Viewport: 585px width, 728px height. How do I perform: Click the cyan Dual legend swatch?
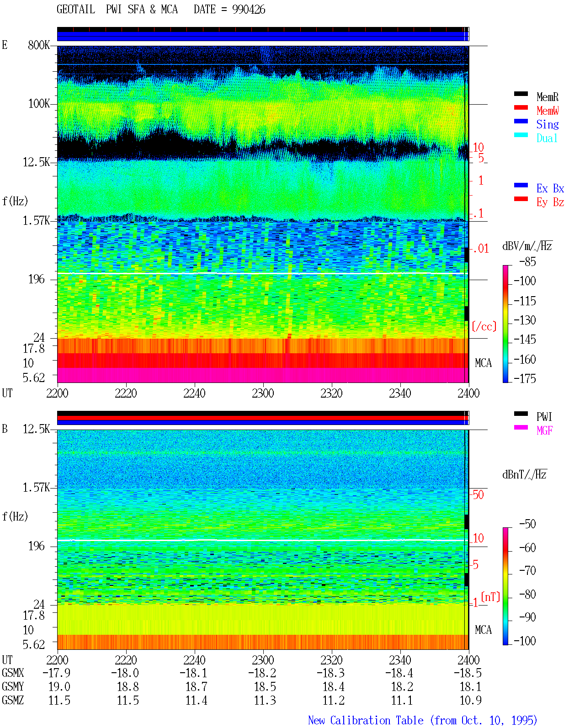521,135
